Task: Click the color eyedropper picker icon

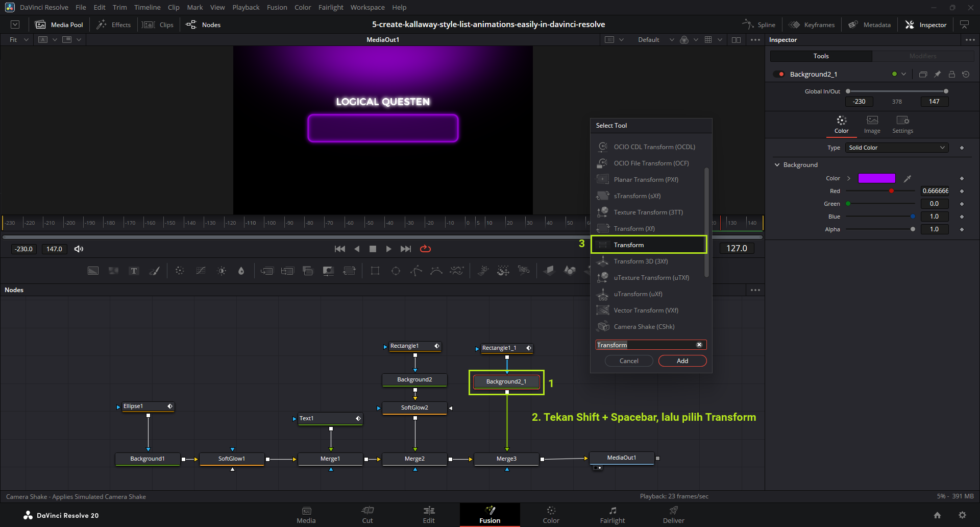Action: [907, 179]
